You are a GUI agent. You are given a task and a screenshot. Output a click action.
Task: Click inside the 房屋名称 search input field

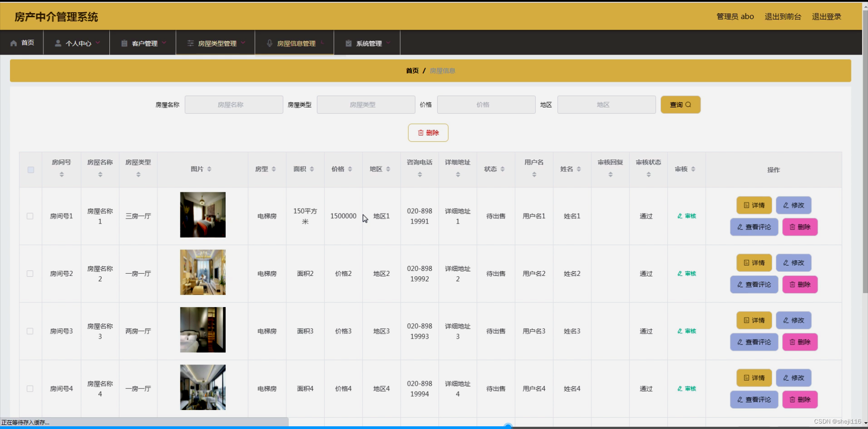[233, 104]
